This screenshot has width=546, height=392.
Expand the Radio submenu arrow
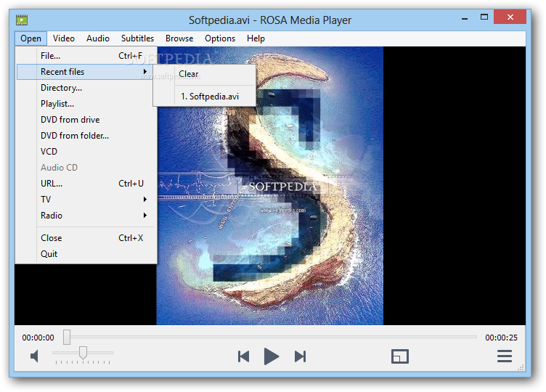pos(145,216)
